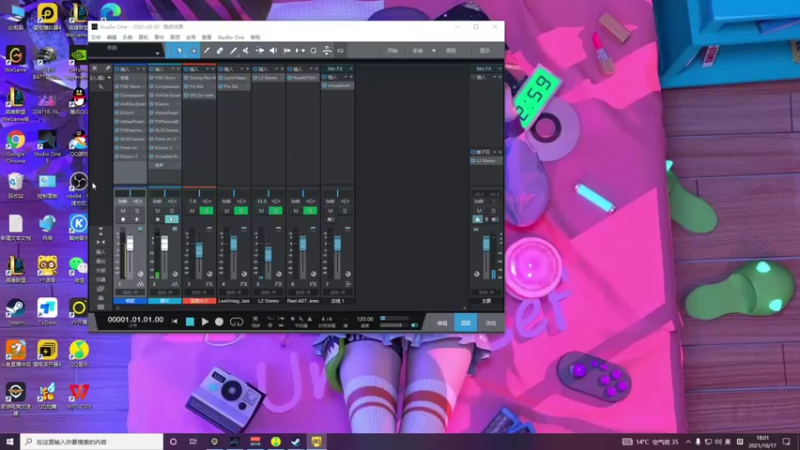
Task: Disable solo on L2 Stereo channel 5
Action: click(x=276, y=211)
